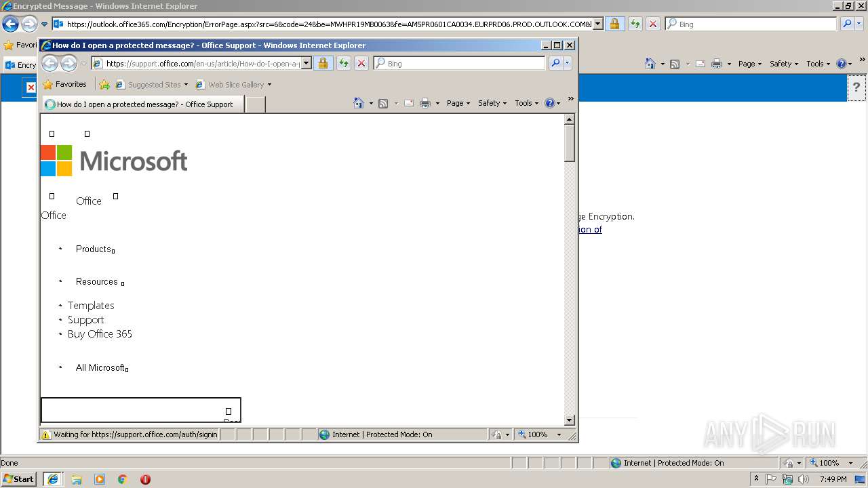The image size is (868, 488).
Task: Click Home icon in Encrypted Message command bar
Action: point(650,64)
